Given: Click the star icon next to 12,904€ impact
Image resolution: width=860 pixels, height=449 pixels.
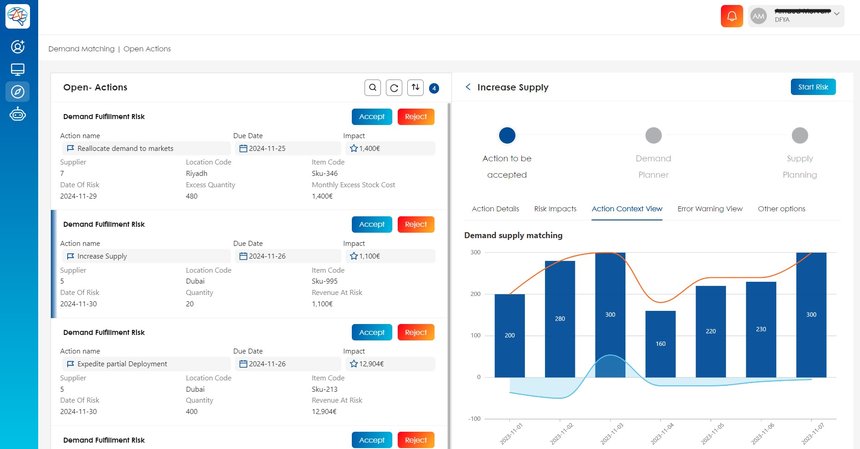Looking at the screenshot, I should click(353, 364).
